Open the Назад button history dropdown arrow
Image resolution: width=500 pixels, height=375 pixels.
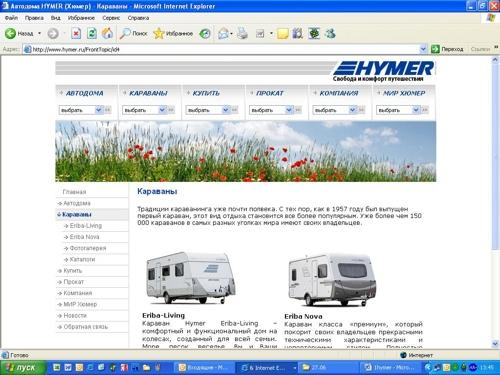coord(40,33)
